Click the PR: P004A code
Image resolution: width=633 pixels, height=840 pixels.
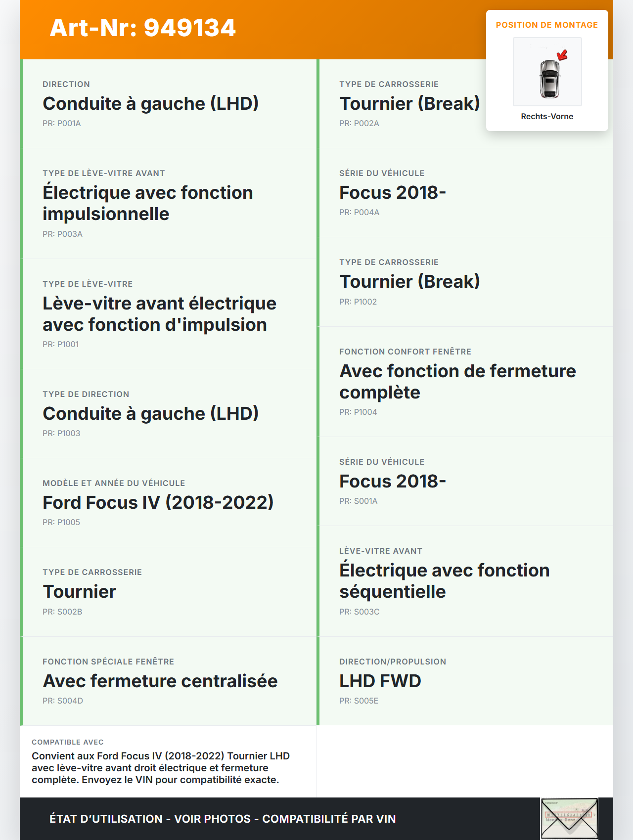coord(359,212)
